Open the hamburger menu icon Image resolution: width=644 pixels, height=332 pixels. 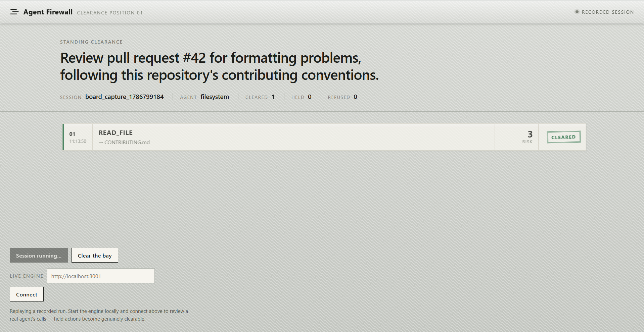[14, 12]
